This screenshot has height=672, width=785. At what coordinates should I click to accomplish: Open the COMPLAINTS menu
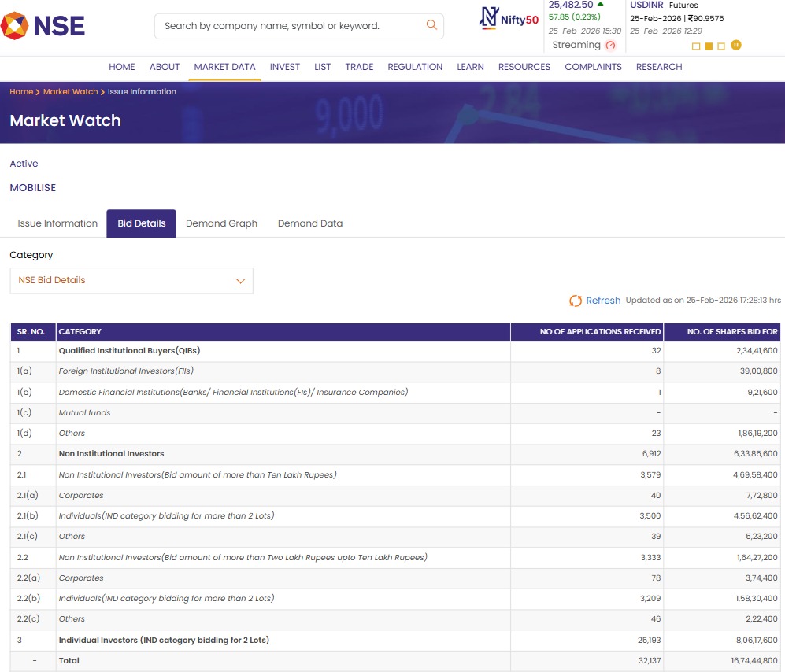click(x=593, y=67)
